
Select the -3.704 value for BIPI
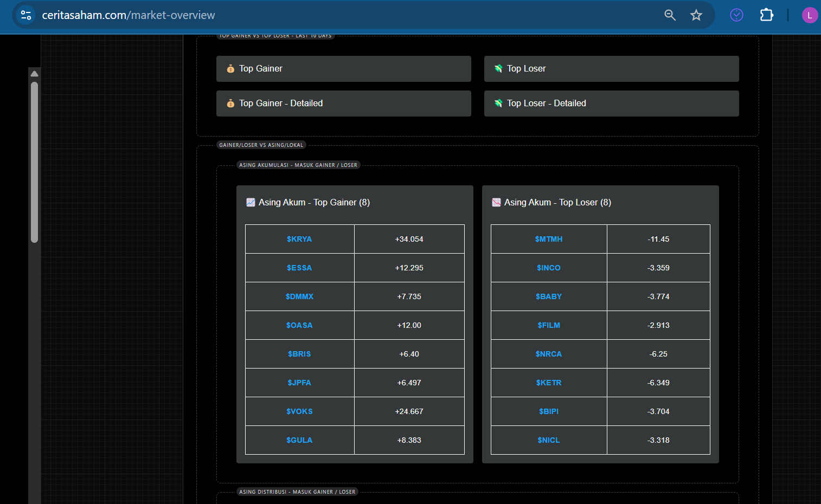coord(658,411)
